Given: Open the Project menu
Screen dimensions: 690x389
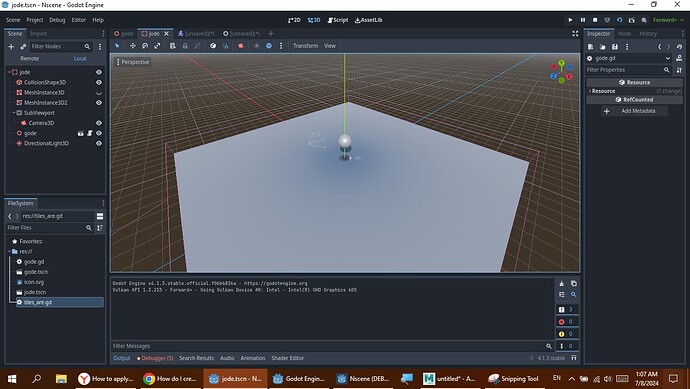Looking at the screenshot, I should point(35,20).
